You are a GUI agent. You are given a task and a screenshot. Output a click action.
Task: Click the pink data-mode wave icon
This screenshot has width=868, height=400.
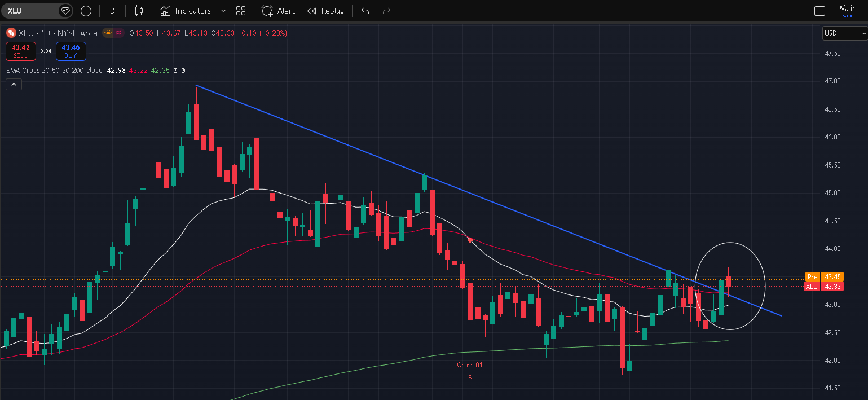click(119, 33)
